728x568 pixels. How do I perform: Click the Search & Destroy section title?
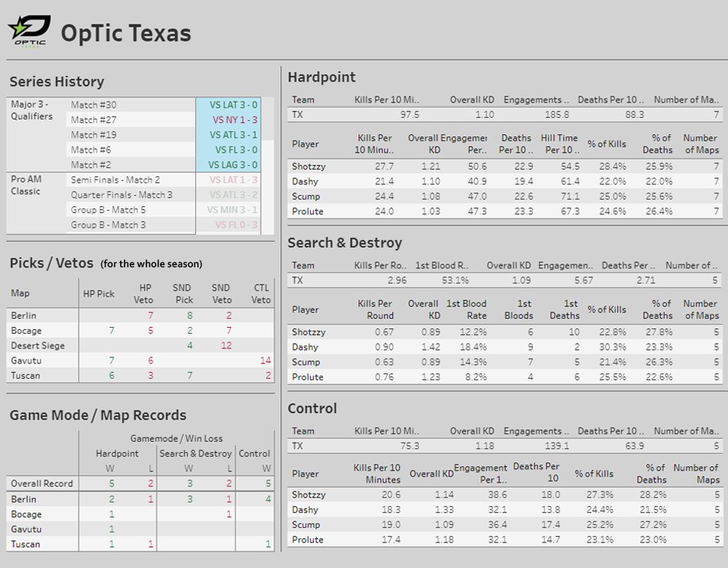point(344,243)
